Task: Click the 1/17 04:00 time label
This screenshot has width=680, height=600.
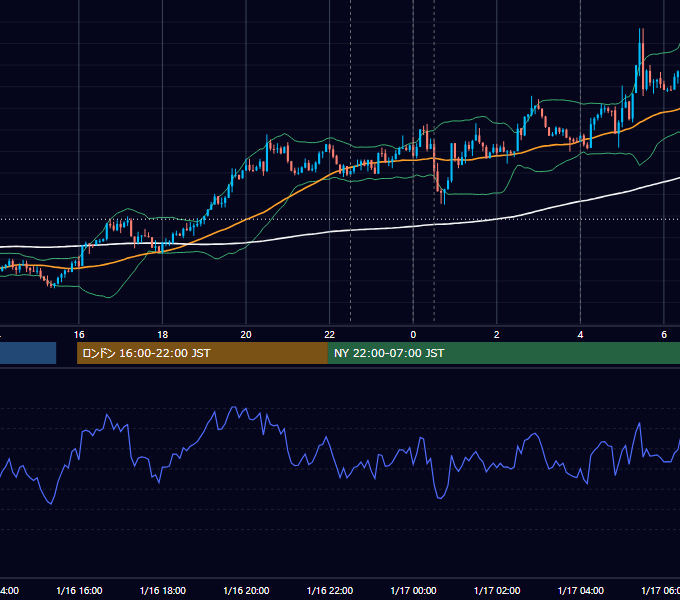Action: pyautogui.click(x=580, y=590)
